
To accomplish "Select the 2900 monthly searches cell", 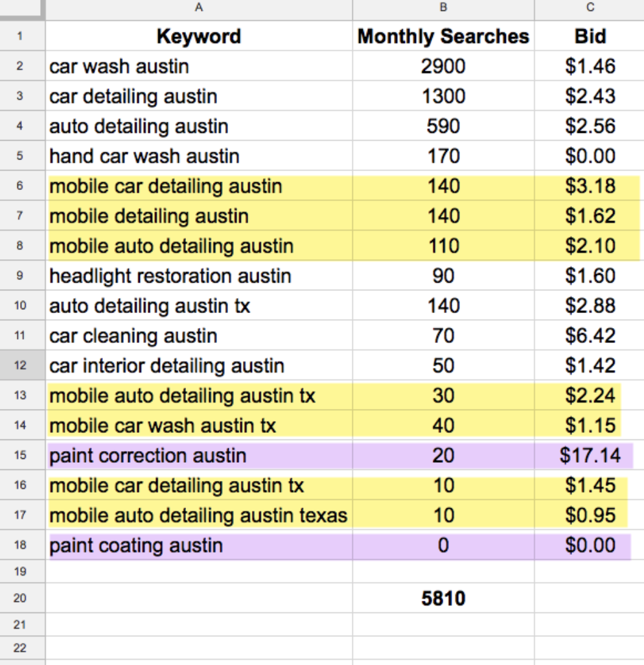I will [443, 66].
